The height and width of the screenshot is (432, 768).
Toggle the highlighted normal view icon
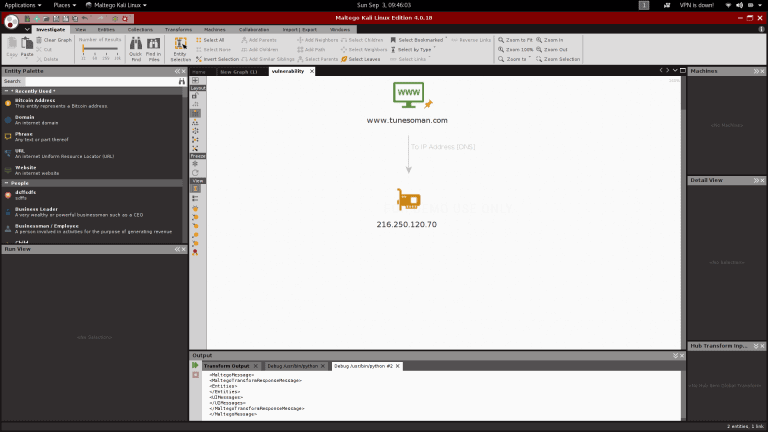pos(195,189)
